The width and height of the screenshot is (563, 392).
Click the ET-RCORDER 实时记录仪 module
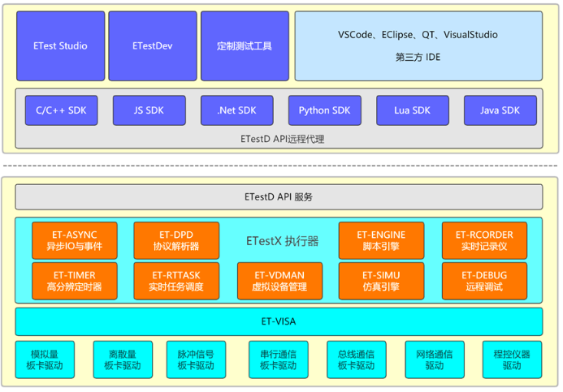pyautogui.click(x=484, y=240)
